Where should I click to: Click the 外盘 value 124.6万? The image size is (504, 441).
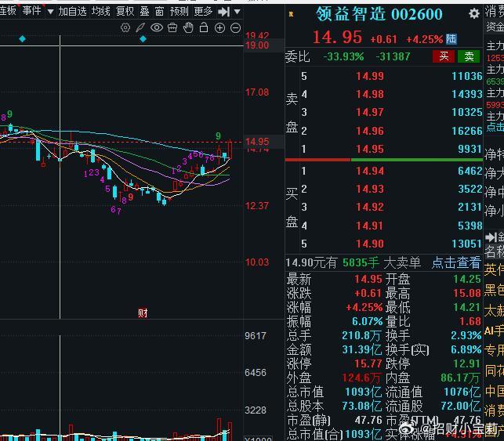pyautogui.click(x=362, y=378)
